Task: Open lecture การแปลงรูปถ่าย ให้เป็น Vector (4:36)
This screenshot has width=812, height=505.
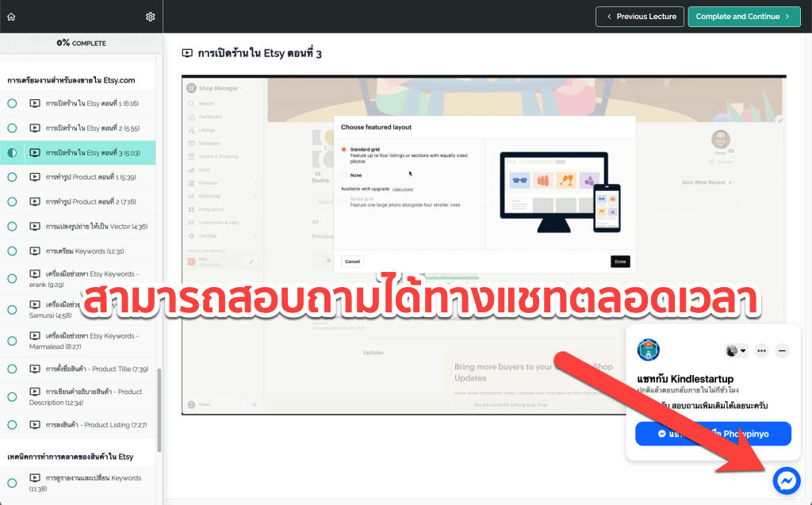Action: [x=78, y=227]
